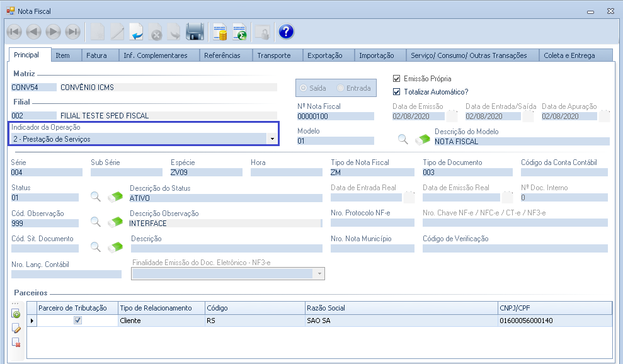Delete the selected partner row
This screenshot has width=623, height=364.
tap(16, 342)
